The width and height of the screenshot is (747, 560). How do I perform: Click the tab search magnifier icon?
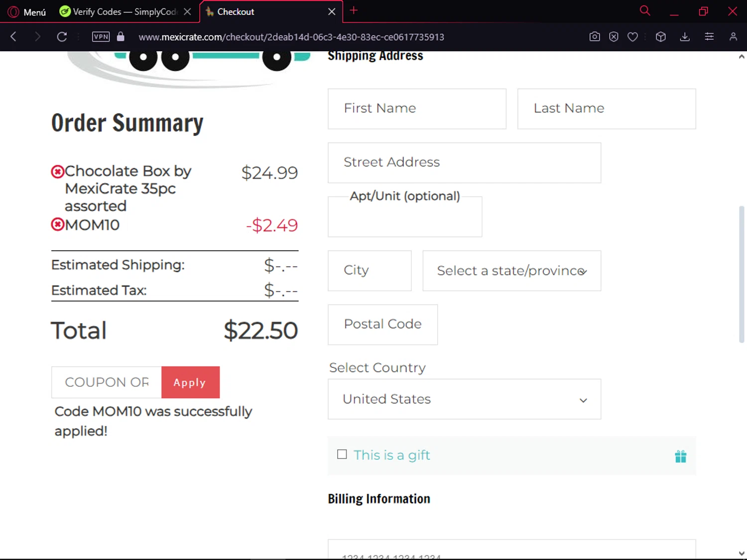(645, 10)
